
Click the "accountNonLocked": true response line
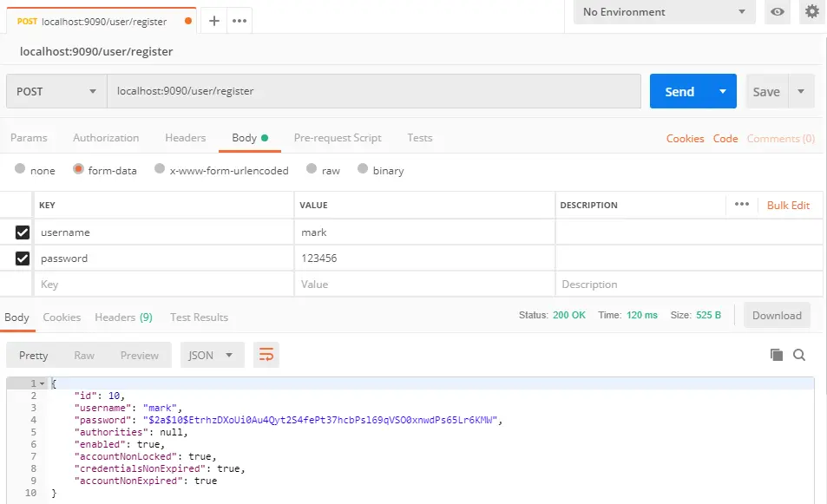pos(145,456)
